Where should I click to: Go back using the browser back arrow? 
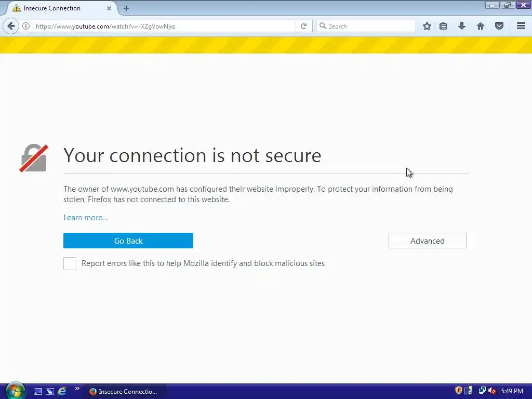(x=11, y=26)
